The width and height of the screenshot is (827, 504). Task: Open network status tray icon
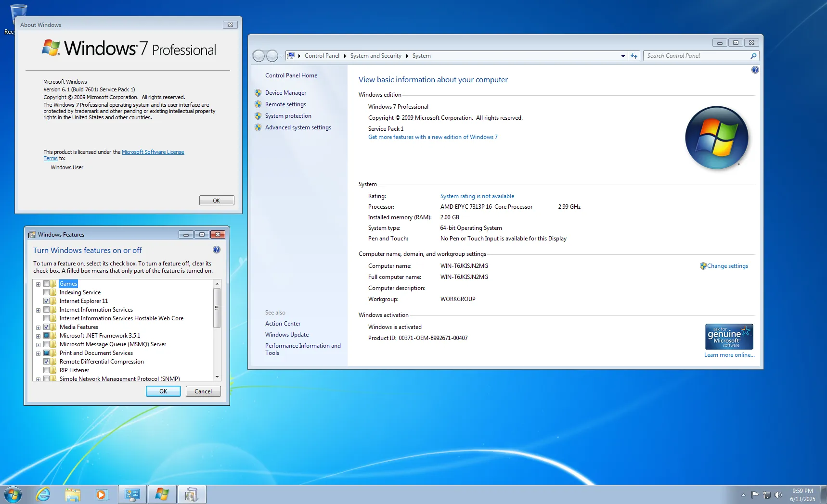(766, 495)
